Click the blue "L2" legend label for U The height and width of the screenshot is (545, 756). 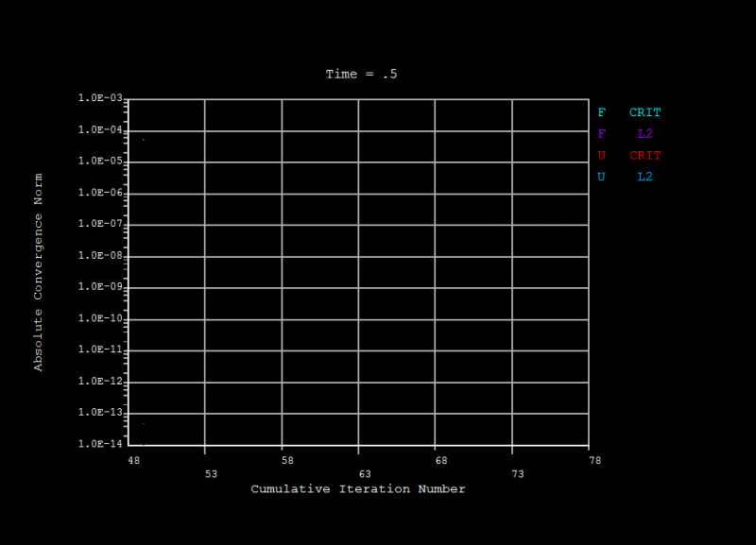(644, 177)
